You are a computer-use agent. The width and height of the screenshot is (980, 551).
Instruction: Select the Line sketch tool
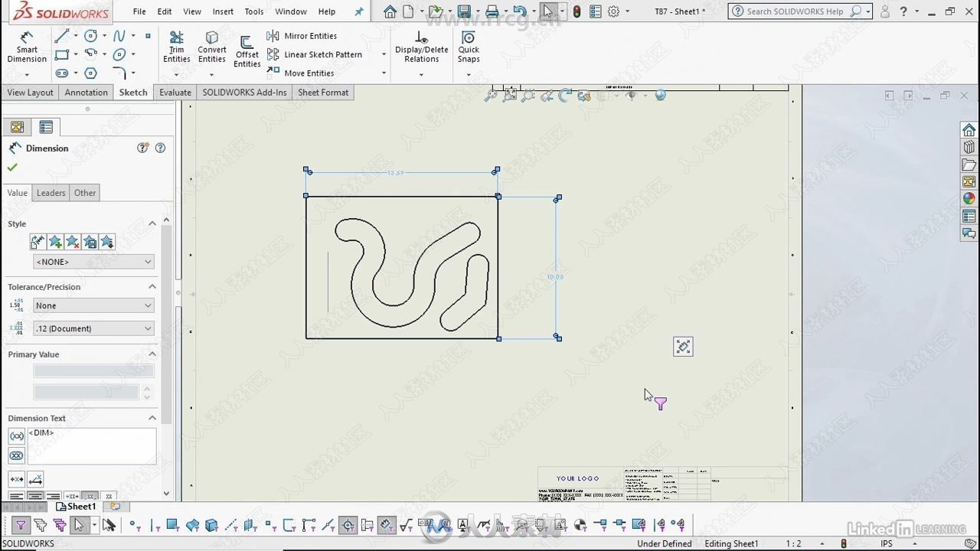(x=61, y=36)
